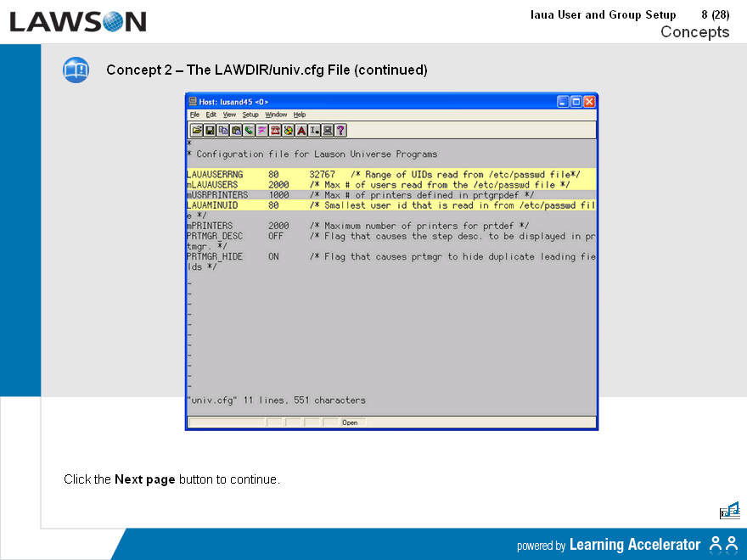
Task: Open the View menu
Action: tap(230, 115)
